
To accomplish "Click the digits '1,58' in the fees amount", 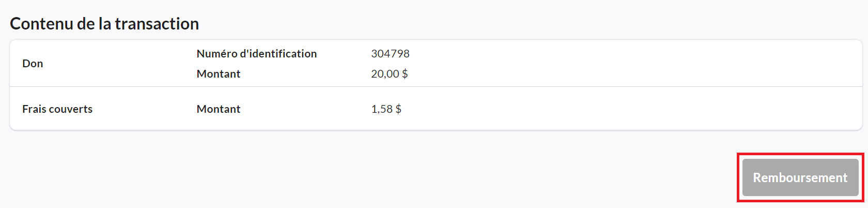I will (x=381, y=109).
